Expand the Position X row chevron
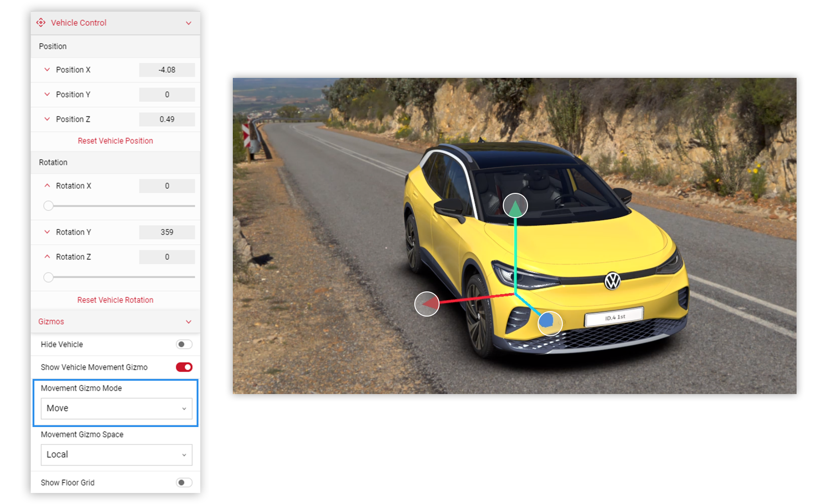 47,70
